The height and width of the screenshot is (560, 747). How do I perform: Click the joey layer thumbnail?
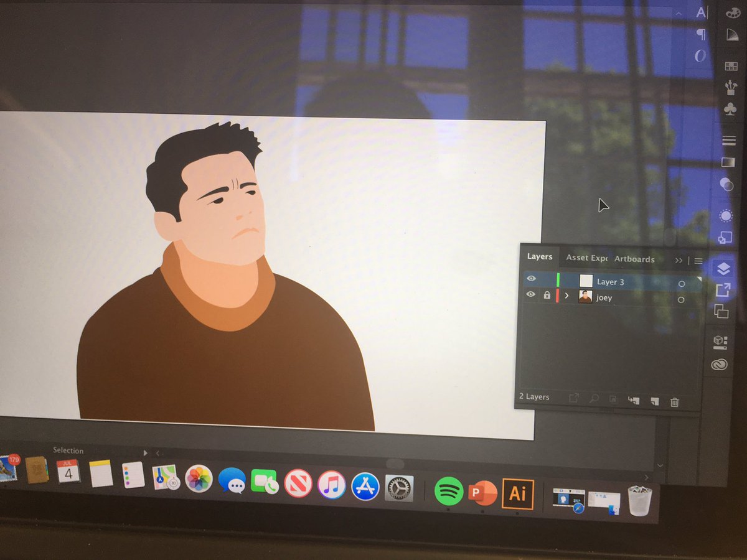585,297
